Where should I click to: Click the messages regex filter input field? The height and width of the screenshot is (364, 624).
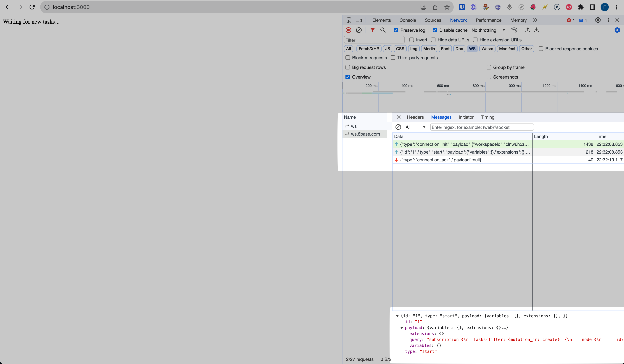click(482, 127)
